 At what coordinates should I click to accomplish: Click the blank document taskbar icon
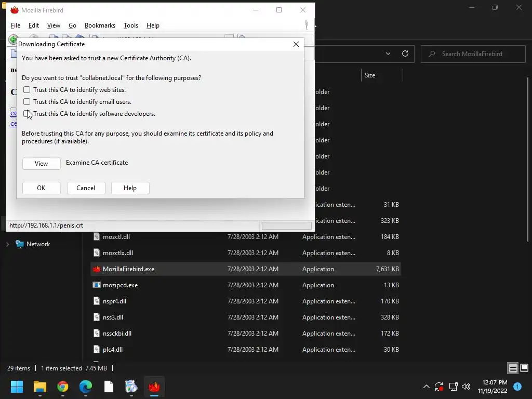coord(109,387)
